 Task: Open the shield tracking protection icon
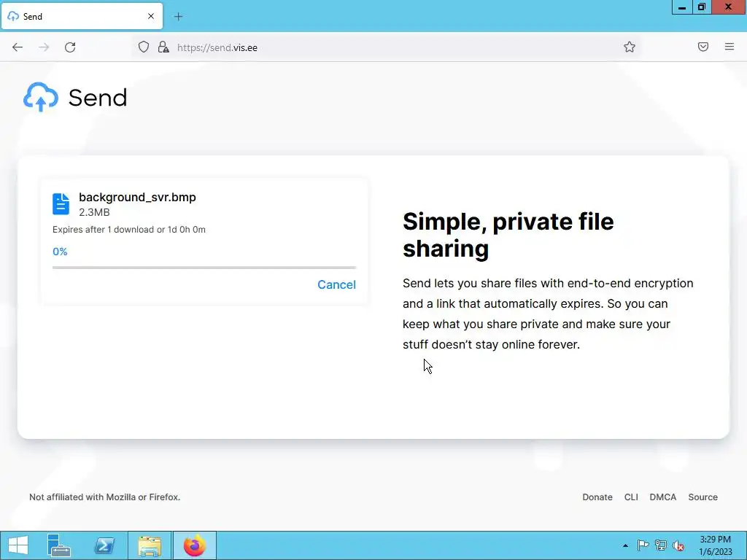pyautogui.click(x=144, y=47)
